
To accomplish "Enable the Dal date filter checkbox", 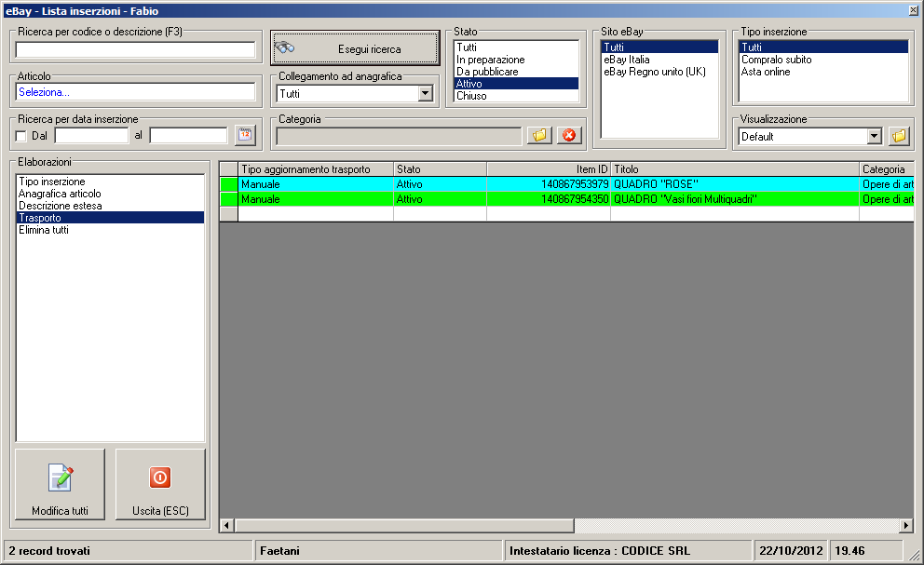I will 21,136.
